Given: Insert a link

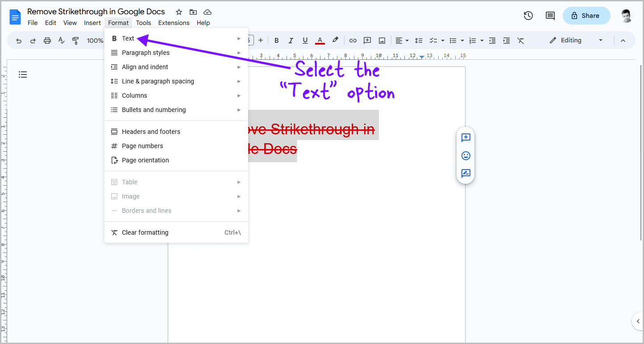Looking at the screenshot, I should (353, 40).
